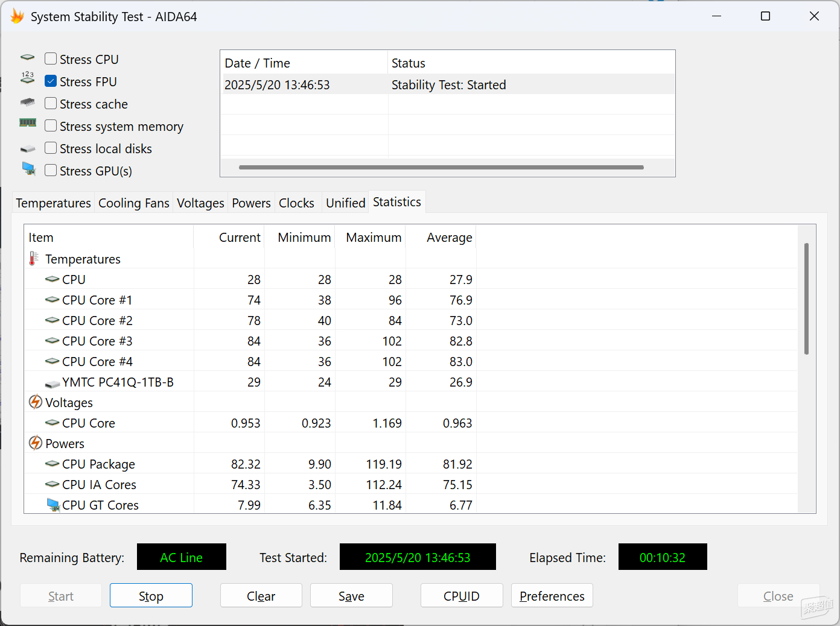
Task: Enable the Stress cache checkbox
Action: coord(51,103)
